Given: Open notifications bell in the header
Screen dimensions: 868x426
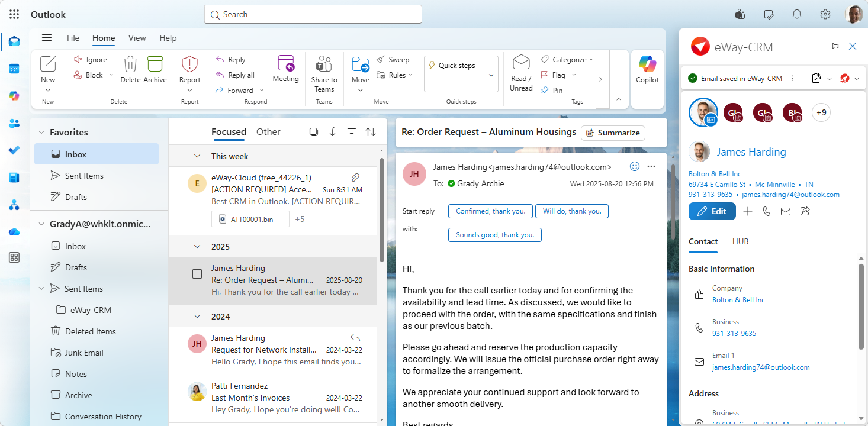Looking at the screenshot, I should (797, 14).
